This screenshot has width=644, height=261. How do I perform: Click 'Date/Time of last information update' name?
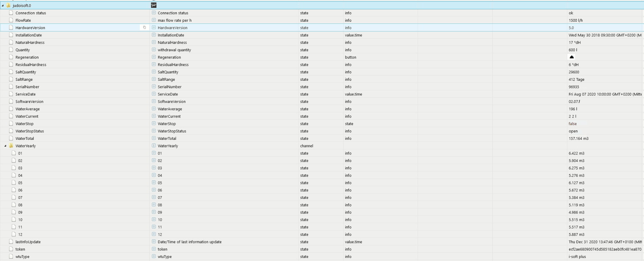point(190,242)
